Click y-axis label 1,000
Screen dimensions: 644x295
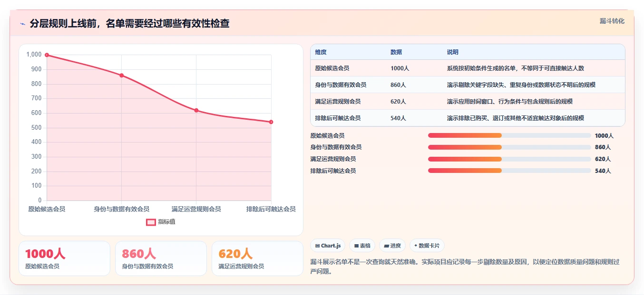tap(34, 55)
